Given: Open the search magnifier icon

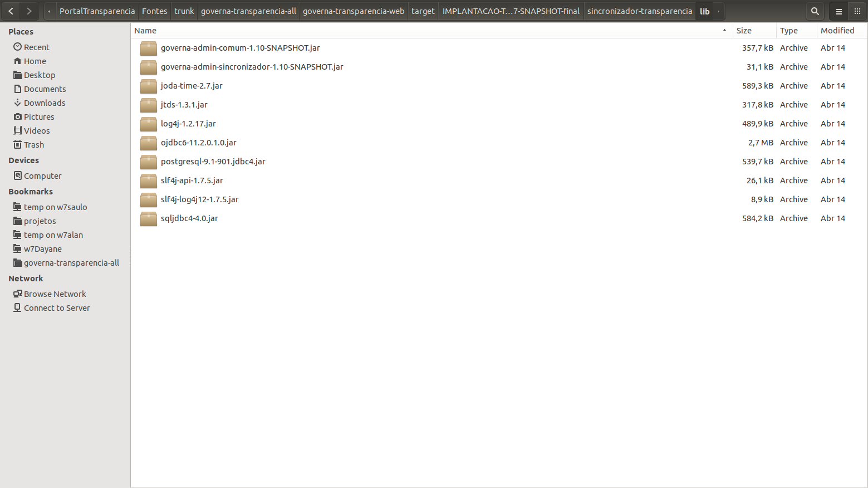Looking at the screenshot, I should click(x=815, y=11).
